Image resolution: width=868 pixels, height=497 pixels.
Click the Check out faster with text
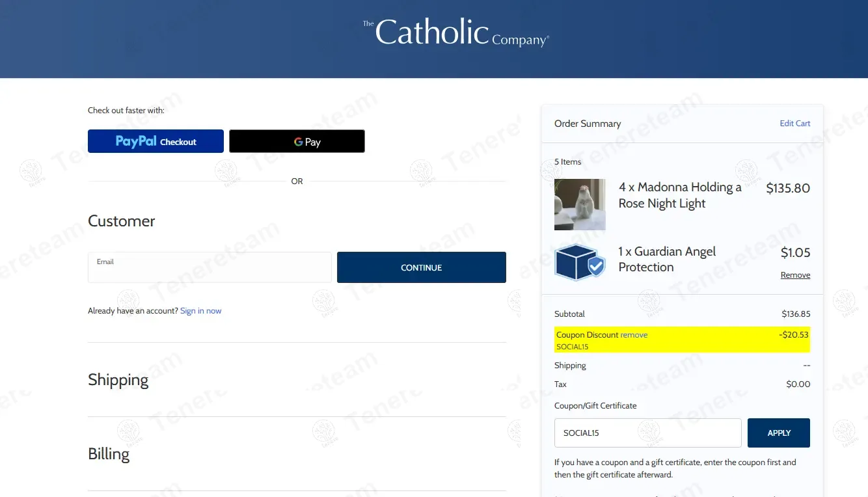[126, 111]
